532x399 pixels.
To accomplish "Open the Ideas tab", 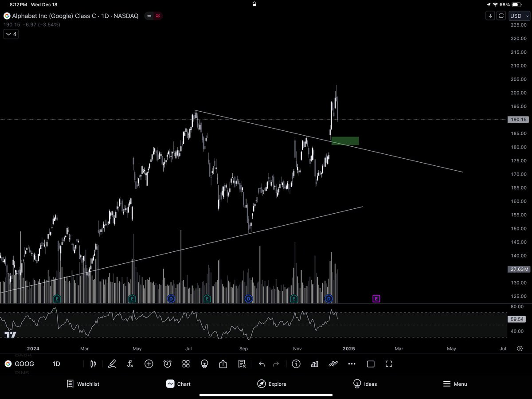I will (x=365, y=384).
